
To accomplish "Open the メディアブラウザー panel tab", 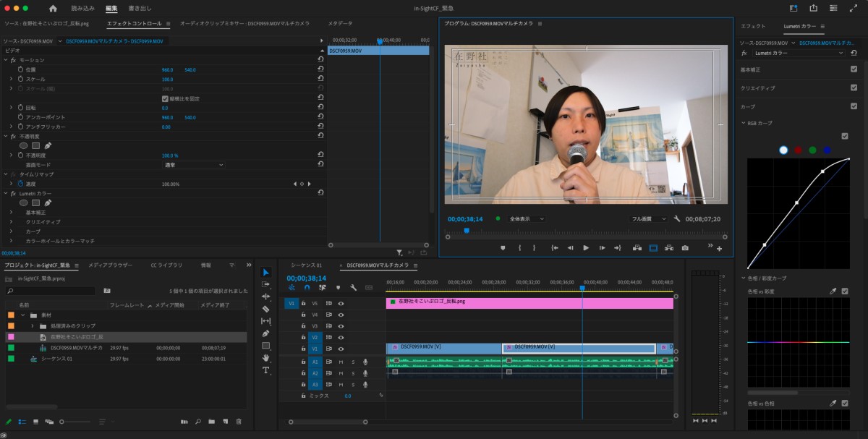I will point(111,265).
